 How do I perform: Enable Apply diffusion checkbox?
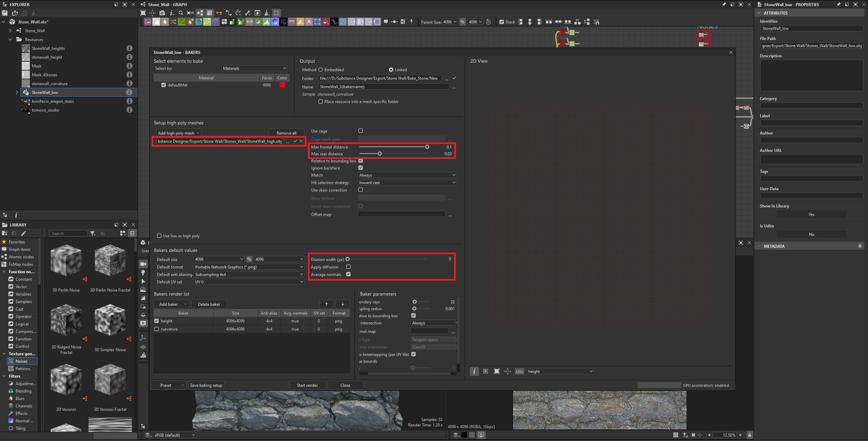pyautogui.click(x=348, y=267)
